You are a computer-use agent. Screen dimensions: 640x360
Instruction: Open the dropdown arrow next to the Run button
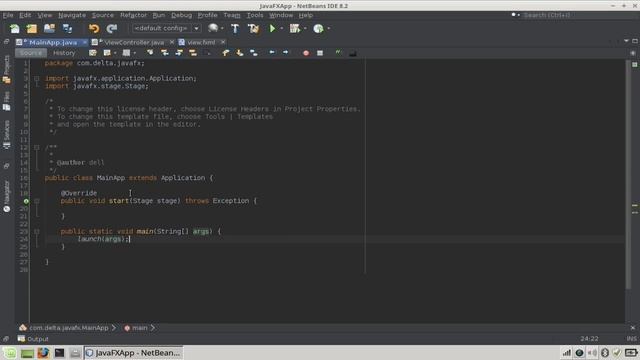tap(281, 29)
